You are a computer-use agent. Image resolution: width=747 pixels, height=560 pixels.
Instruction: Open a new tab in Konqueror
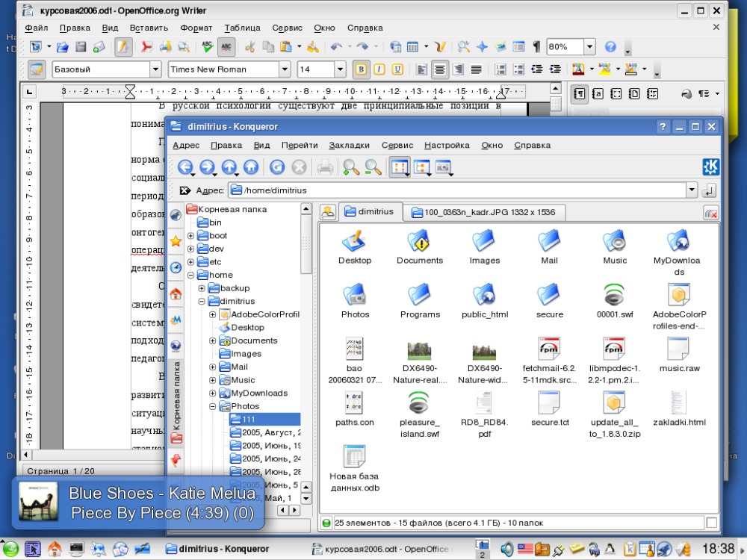coord(328,212)
